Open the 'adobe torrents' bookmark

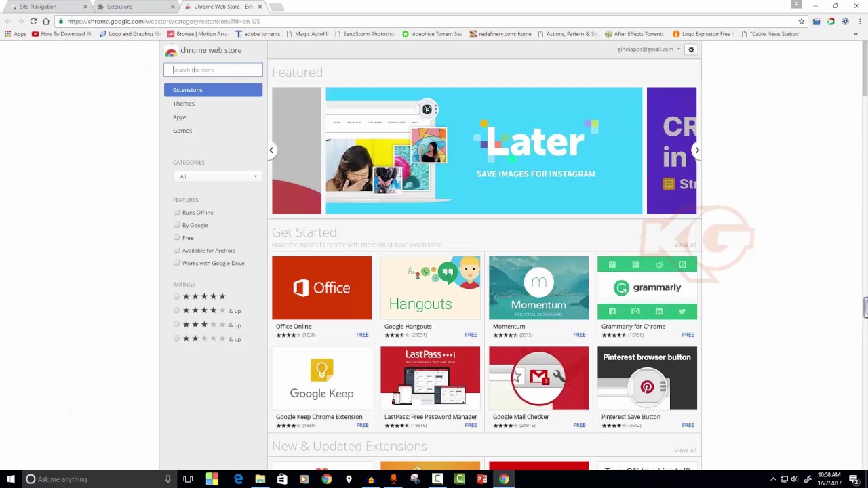click(258, 34)
